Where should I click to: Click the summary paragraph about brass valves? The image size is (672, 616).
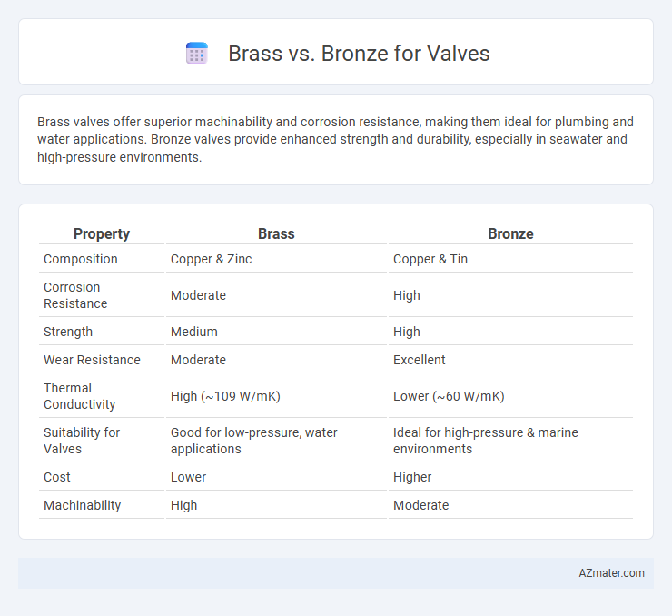335,139
